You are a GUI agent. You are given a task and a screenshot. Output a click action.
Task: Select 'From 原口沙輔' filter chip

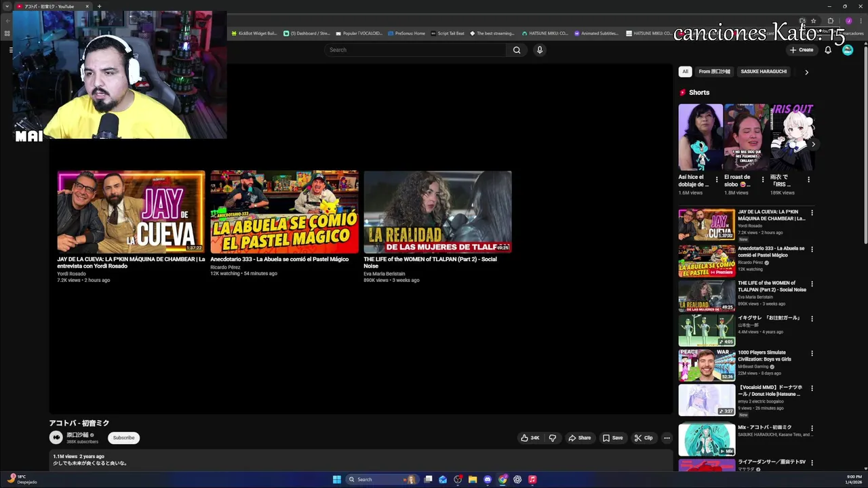pyautogui.click(x=715, y=71)
